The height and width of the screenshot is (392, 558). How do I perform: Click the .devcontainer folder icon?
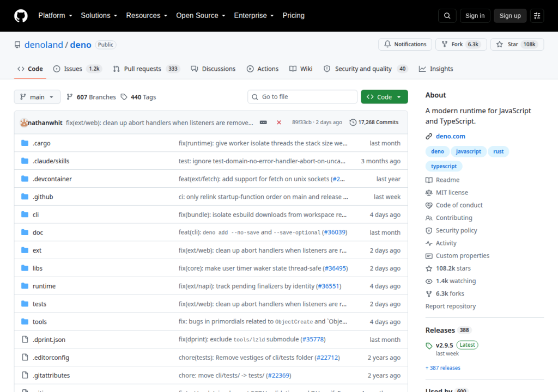point(25,179)
